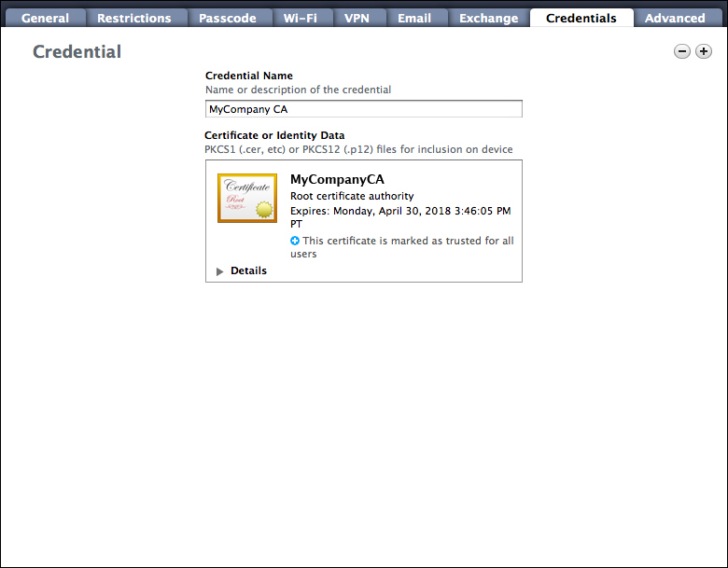This screenshot has height=568, width=728.
Task: Click the Details label in certificate box
Action: click(x=248, y=271)
